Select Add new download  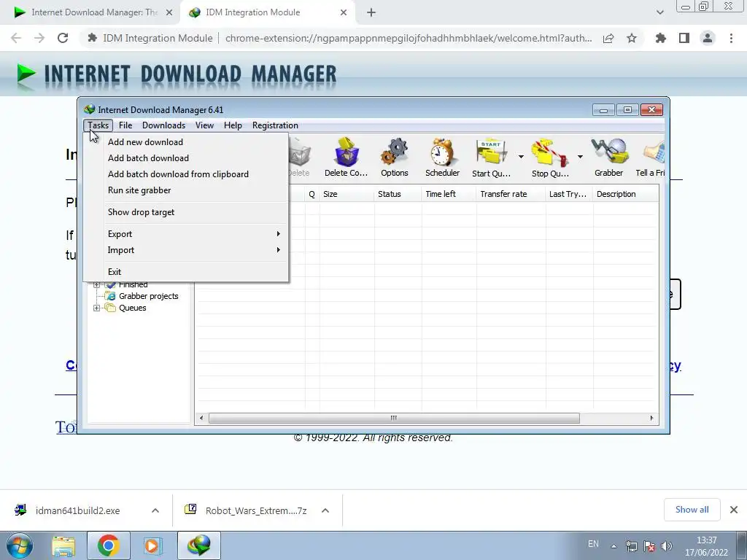coord(196,142)
